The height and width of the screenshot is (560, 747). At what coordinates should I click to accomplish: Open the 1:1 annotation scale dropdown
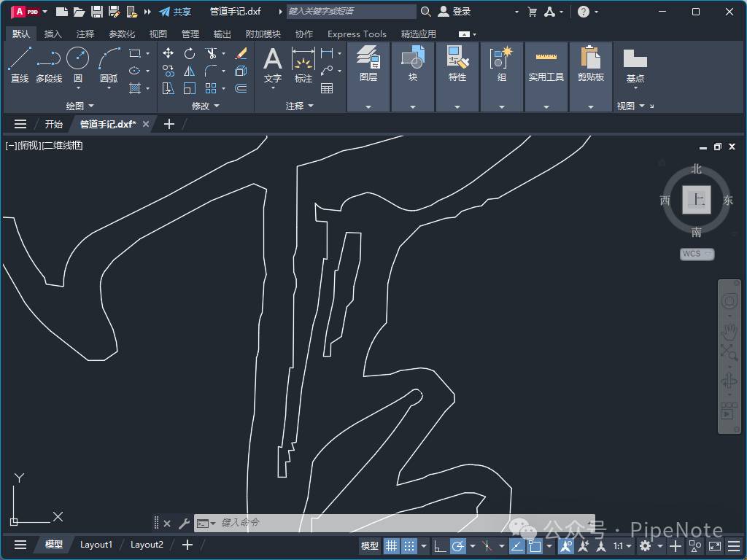pyautogui.click(x=622, y=545)
